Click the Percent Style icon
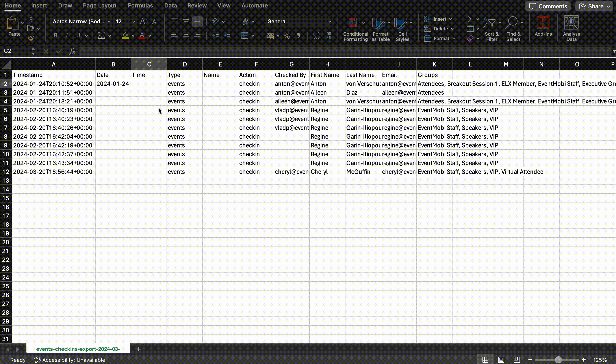This screenshot has width=616, height=364. pos(286,36)
